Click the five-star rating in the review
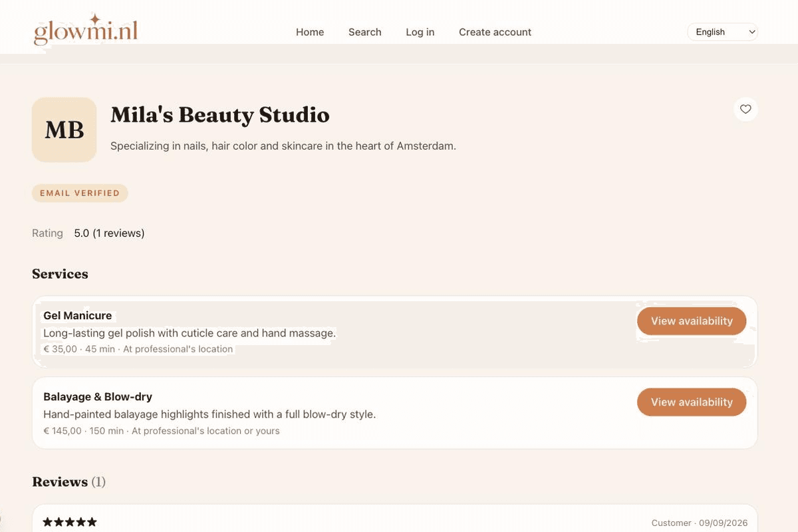This screenshot has width=798, height=532. pyautogui.click(x=70, y=523)
